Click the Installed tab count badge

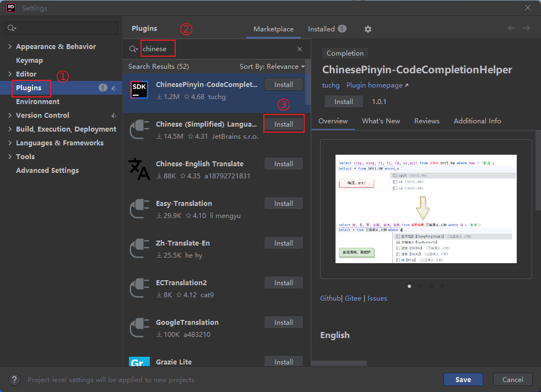pyautogui.click(x=342, y=29)
